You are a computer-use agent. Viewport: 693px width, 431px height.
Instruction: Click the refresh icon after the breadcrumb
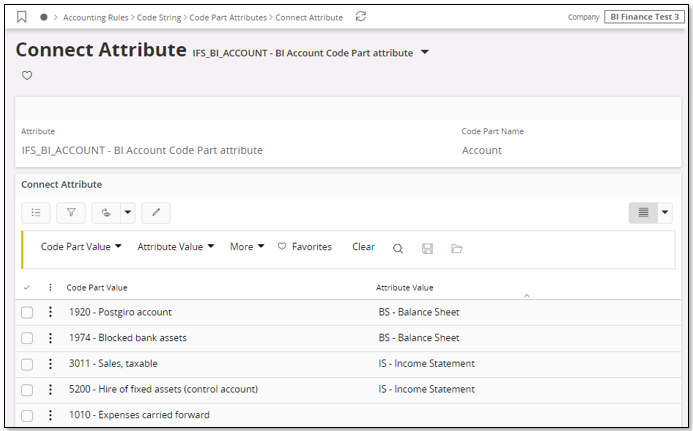tap(361, 17)
